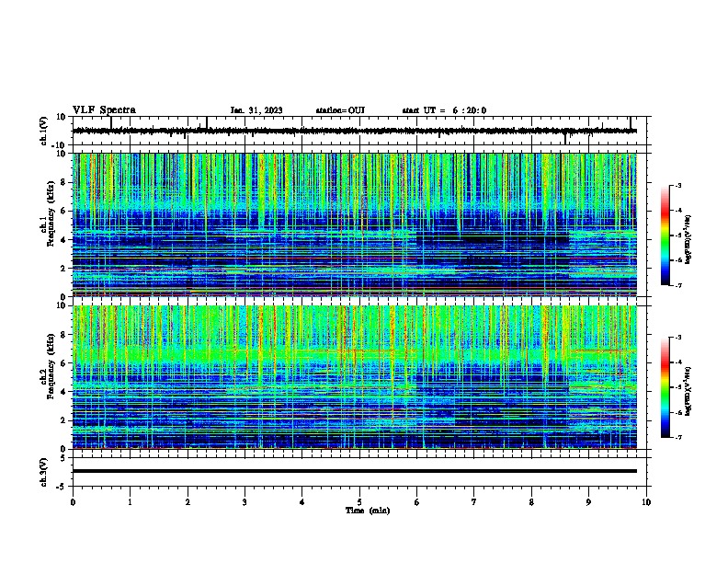
Task: Click the "4" kHz tick on ch.1 frequency axis
Action: coord(63,240)
